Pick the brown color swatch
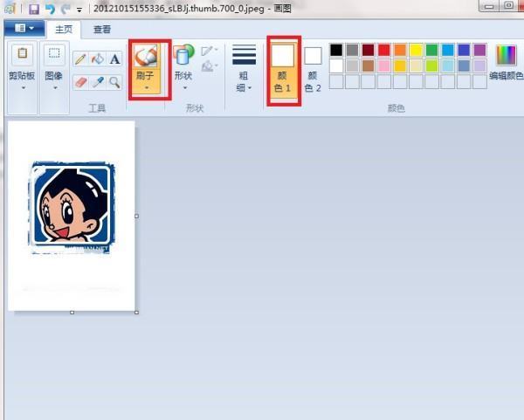 coord(368,66)
